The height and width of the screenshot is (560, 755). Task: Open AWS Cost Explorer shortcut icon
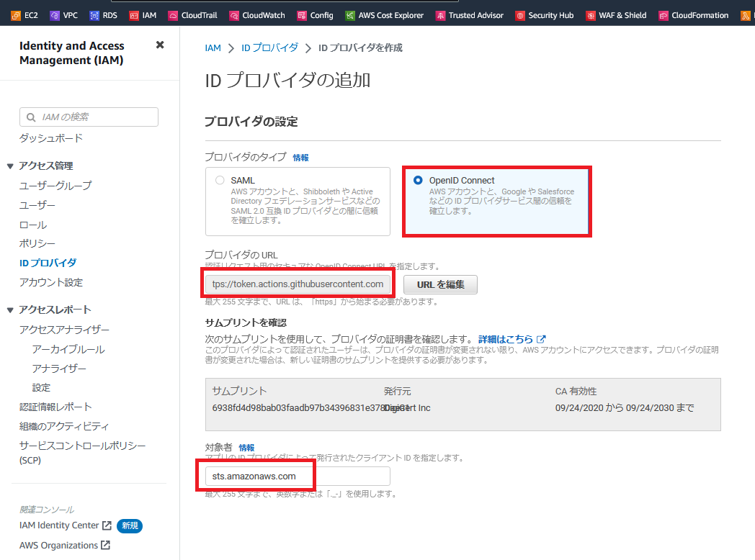coord(350,15)
